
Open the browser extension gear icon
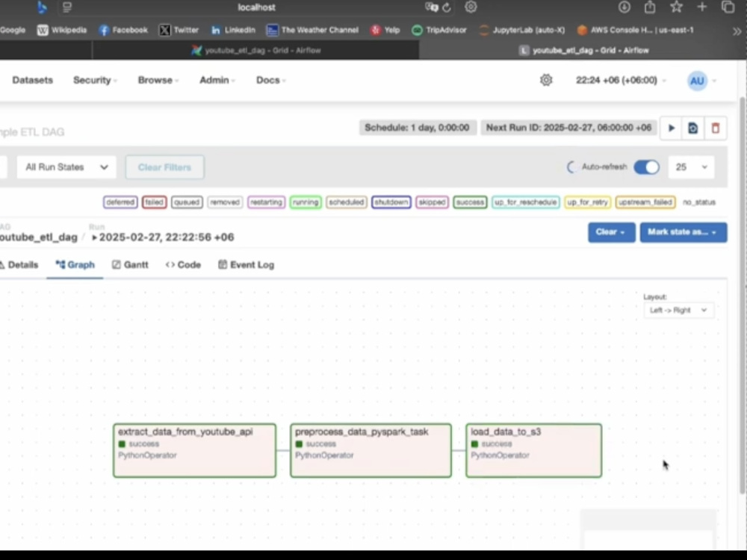[x=471, y=7]
